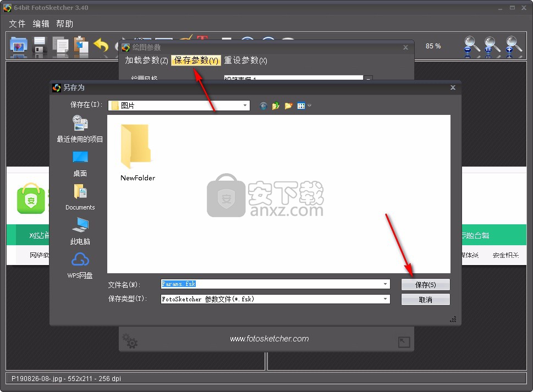
Task: Select WPS网盘 cloud drive in sidebar
Action: coord(80,266)
